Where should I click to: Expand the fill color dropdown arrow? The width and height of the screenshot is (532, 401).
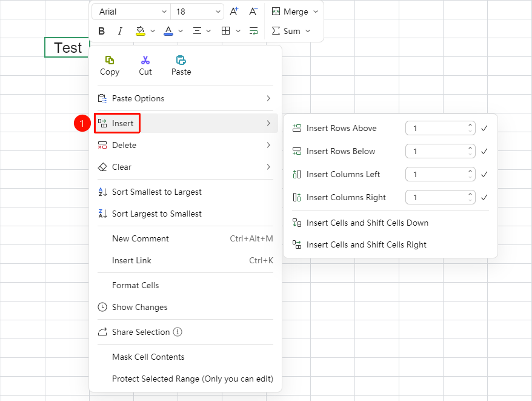(153, 32)
